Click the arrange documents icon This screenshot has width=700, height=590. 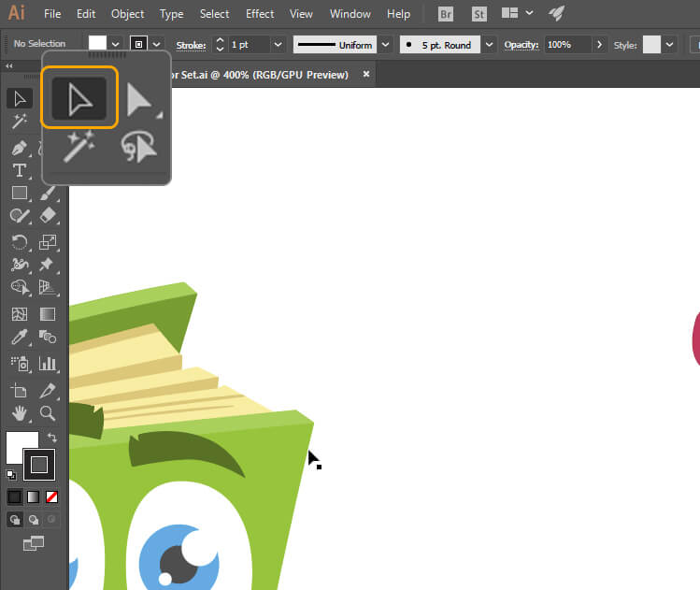coord(510,13)
